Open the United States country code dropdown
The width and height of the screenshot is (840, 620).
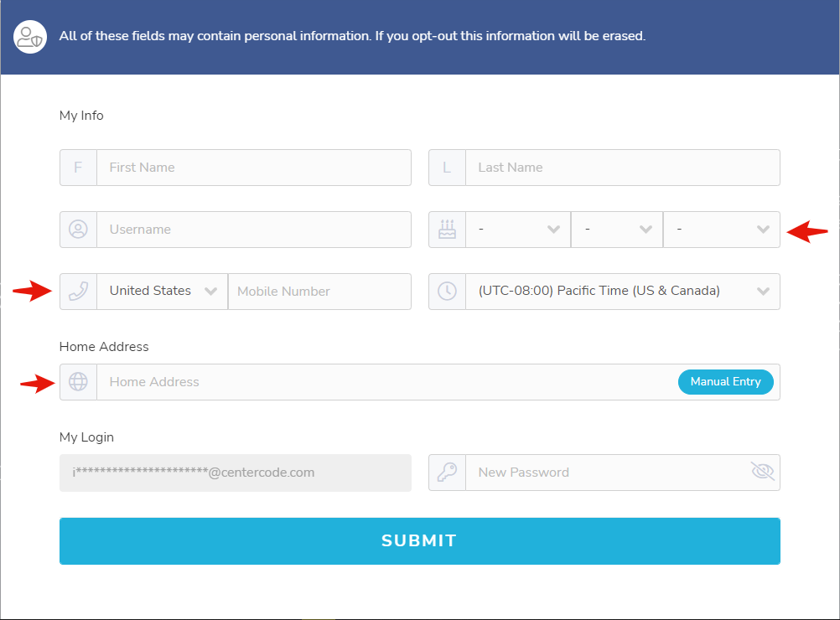[x=163, y=292]
